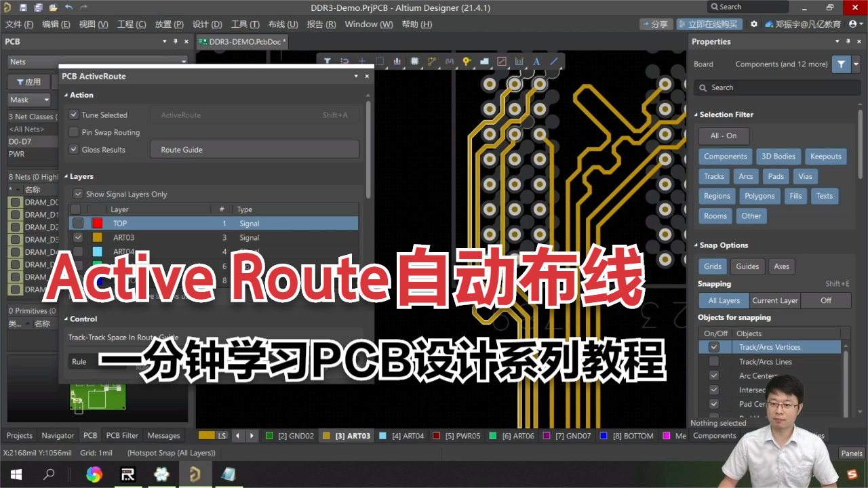
Task: Click the TOP layer red color swatch
Action: (98, 223)
